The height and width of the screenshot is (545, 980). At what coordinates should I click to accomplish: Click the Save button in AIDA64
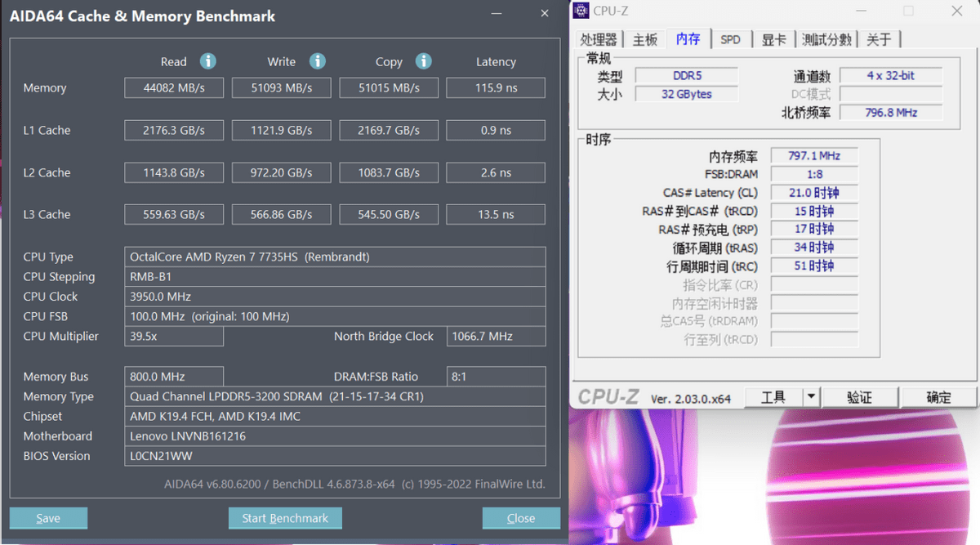coord(48,518)
